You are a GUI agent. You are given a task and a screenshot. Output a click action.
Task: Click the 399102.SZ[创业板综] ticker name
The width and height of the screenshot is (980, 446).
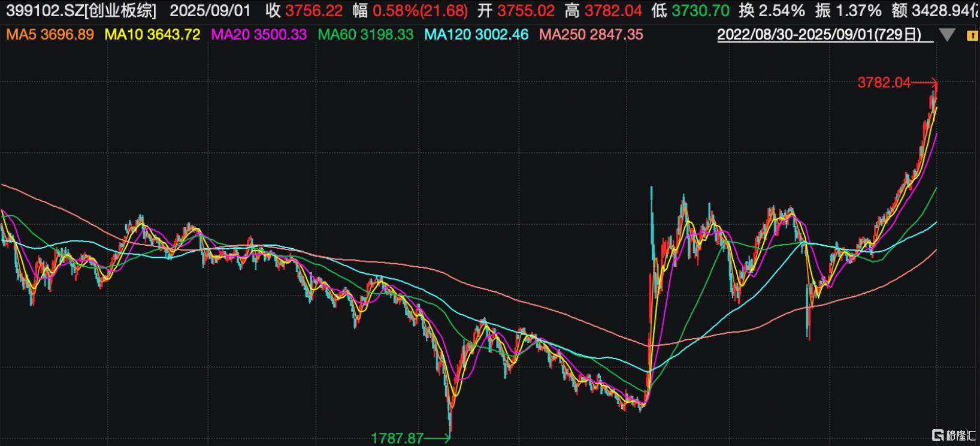[81, 11]
